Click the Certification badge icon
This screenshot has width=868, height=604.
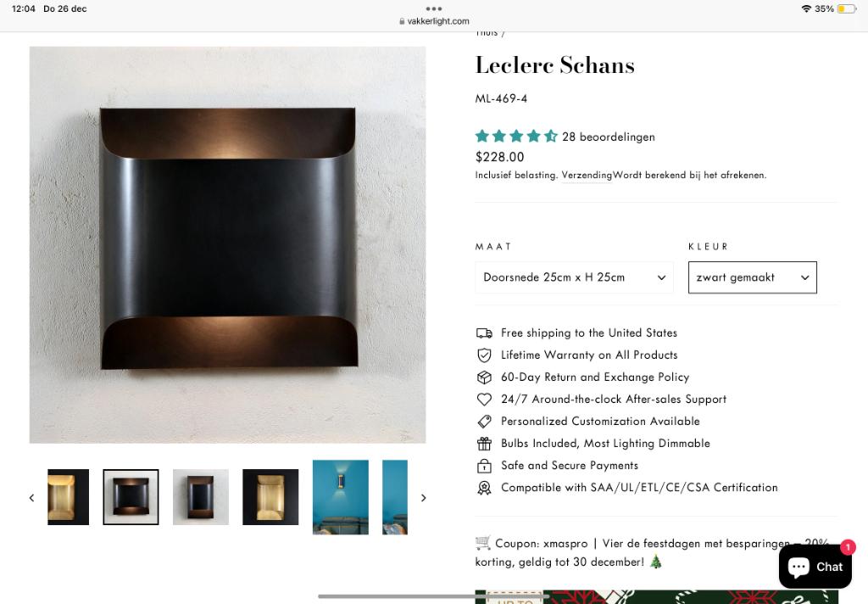pyautogui.click(x=484, y=487)
